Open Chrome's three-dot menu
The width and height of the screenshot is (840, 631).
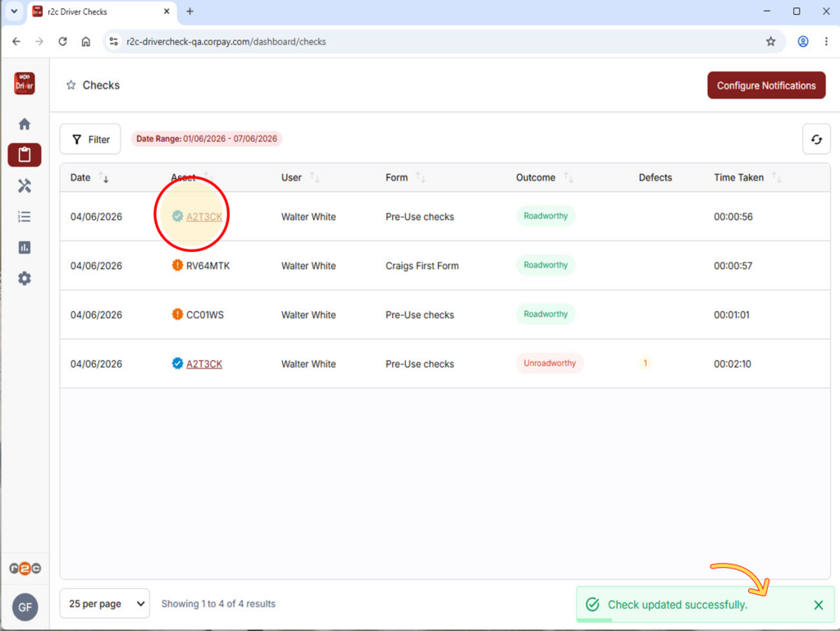[x=826, y=41]
